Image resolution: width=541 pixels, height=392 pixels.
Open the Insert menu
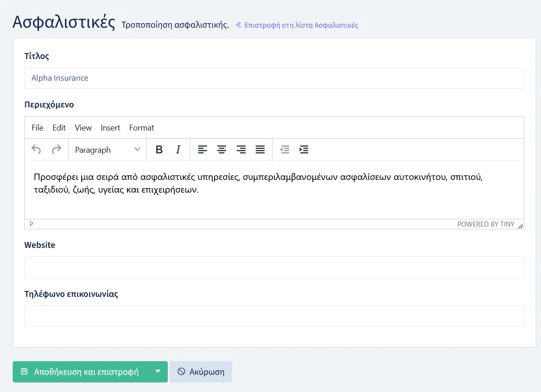pos(110,127)
